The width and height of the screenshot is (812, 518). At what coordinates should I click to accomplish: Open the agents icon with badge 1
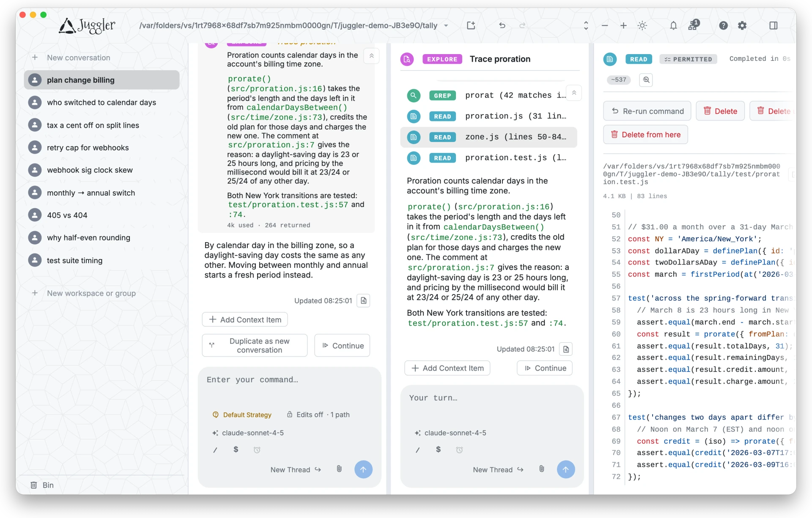694,25
